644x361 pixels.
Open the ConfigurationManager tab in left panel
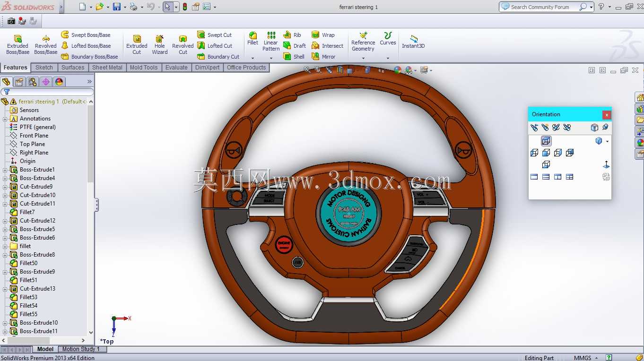point(33,82)
